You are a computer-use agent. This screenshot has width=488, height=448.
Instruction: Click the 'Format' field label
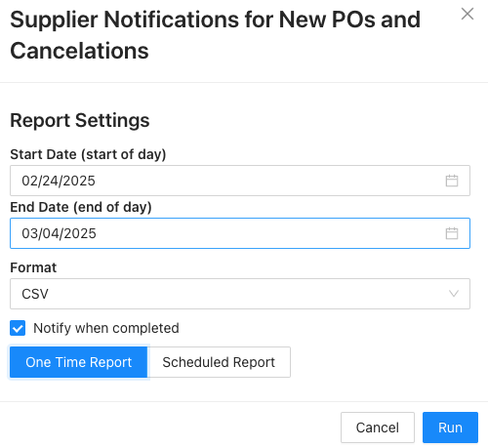[33, 267]
